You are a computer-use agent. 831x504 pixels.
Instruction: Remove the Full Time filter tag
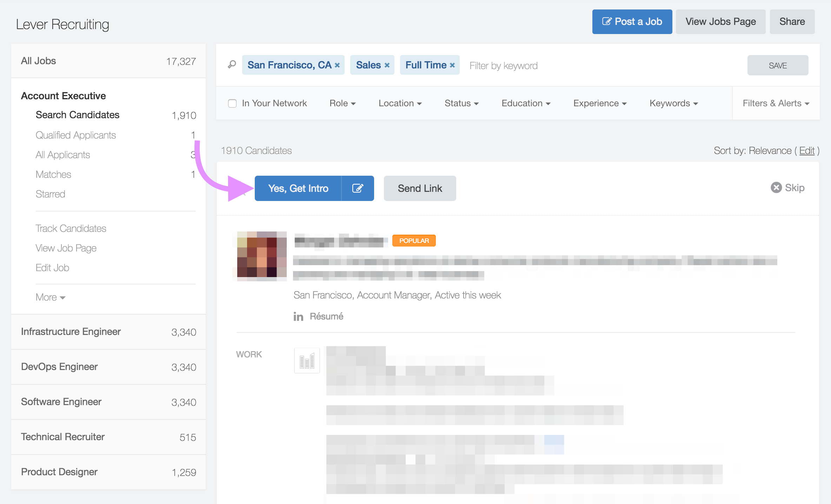(x=452, y=65)
